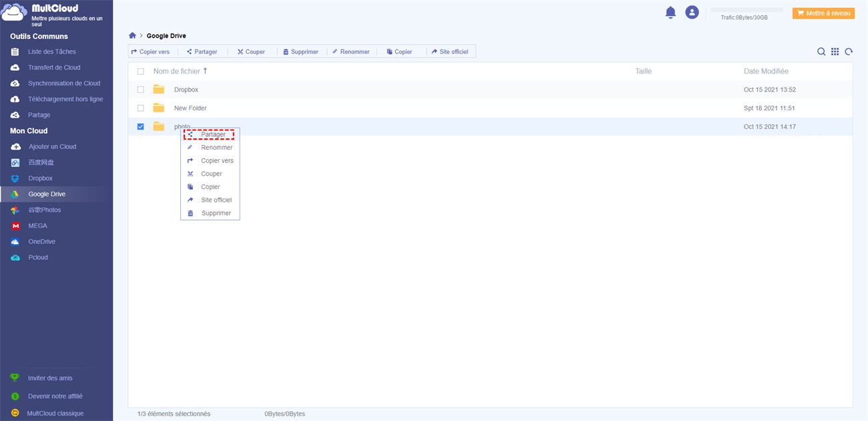Choose Couper in context menu
This screenshot has height=421, width=868.
click(210, 174)
